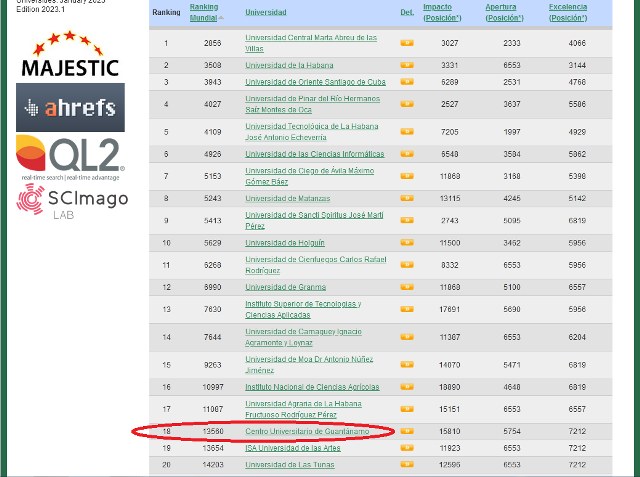Open details icon for Universidad de Oriente
The image size is (640, 477).
click(407, 82)
